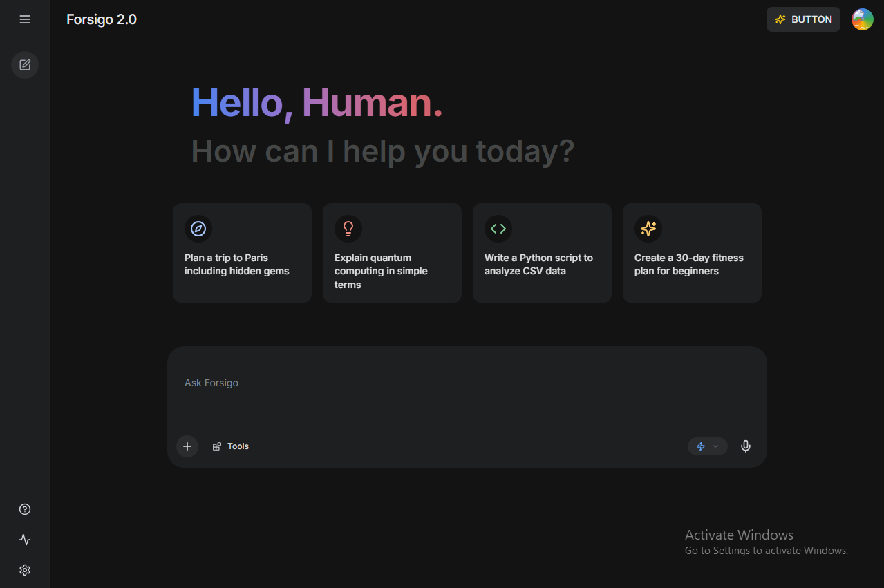
Task: Click the microphone voice input icon
Action: point(745,446)
